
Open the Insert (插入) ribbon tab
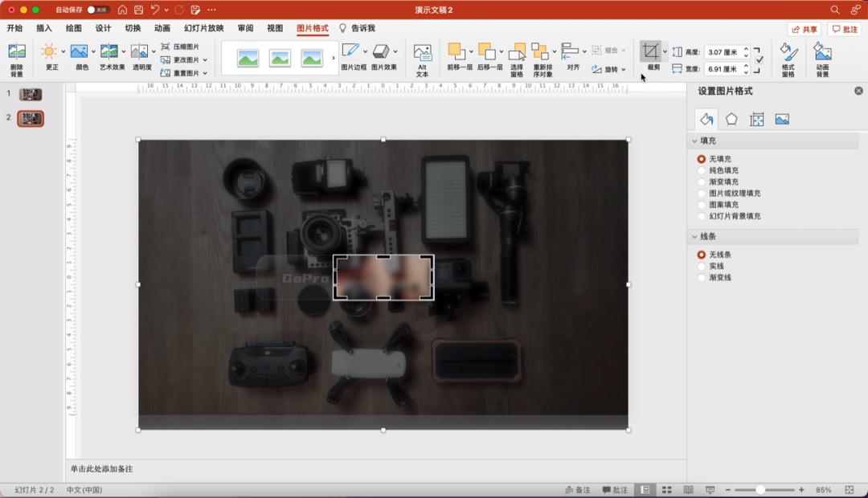[x=44, y=28]
